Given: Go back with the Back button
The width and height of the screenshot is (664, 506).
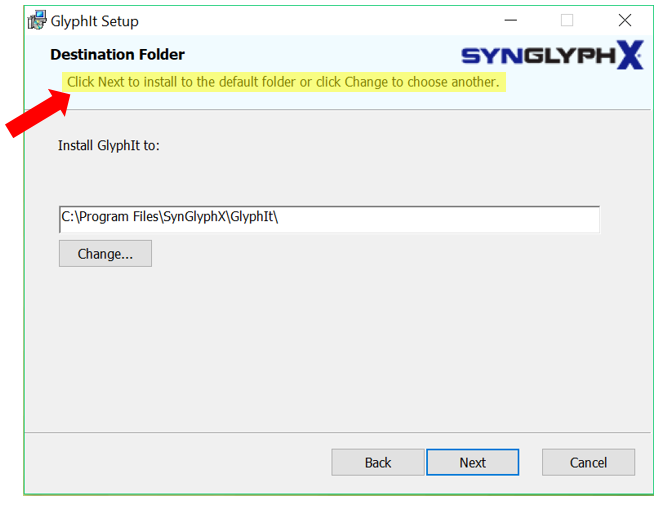Looking at the screenshot, I should pyautogui.click(x=378, y=462).
